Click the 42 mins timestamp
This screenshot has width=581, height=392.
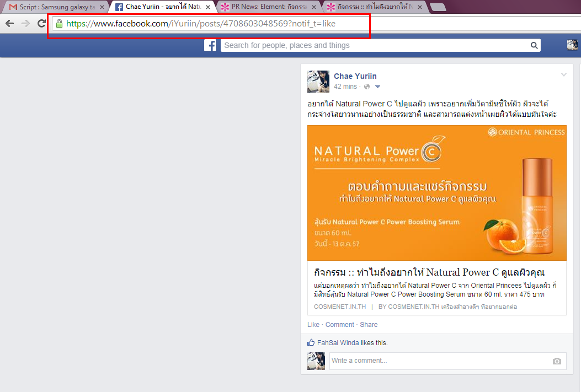[345, 87]
